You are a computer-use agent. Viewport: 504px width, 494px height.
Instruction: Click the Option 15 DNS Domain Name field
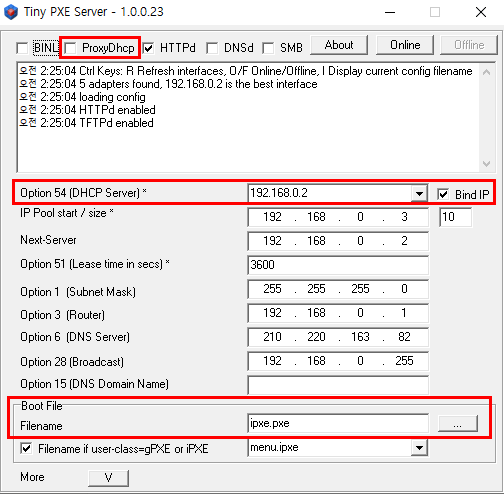338,385
